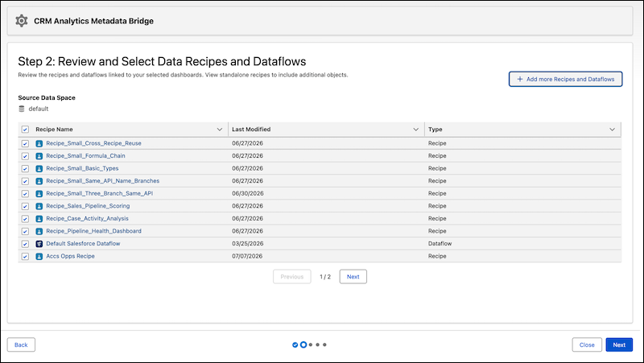The width and height of the screenshot is (644, 363).
Task: Click the Back button at bottom left
Action: point(21,345)
